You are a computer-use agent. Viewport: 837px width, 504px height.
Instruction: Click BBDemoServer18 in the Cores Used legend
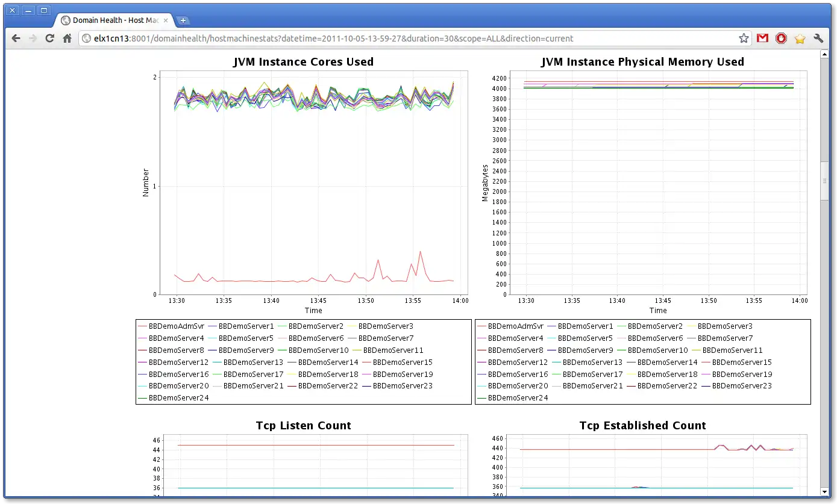coord(328,374)
